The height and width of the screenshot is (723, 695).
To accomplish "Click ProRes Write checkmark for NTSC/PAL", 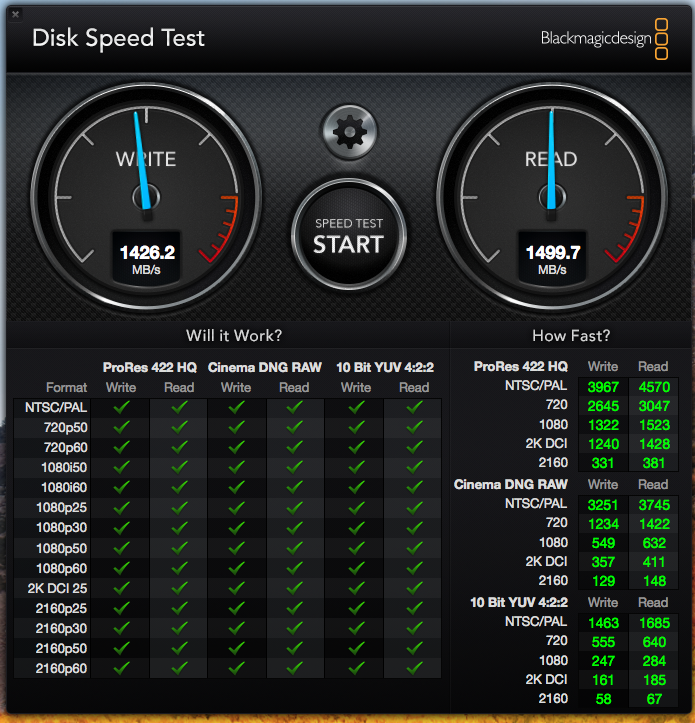I will click(121, 407).
